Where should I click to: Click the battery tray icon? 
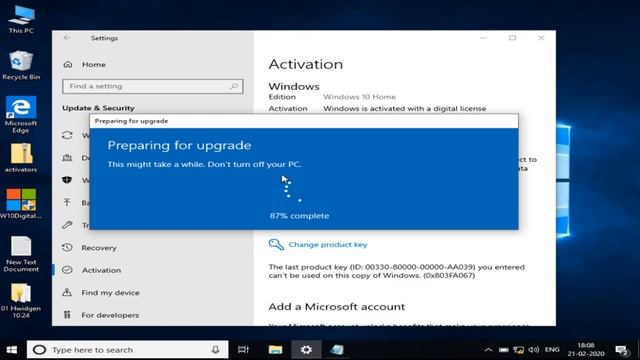point(504,350)
